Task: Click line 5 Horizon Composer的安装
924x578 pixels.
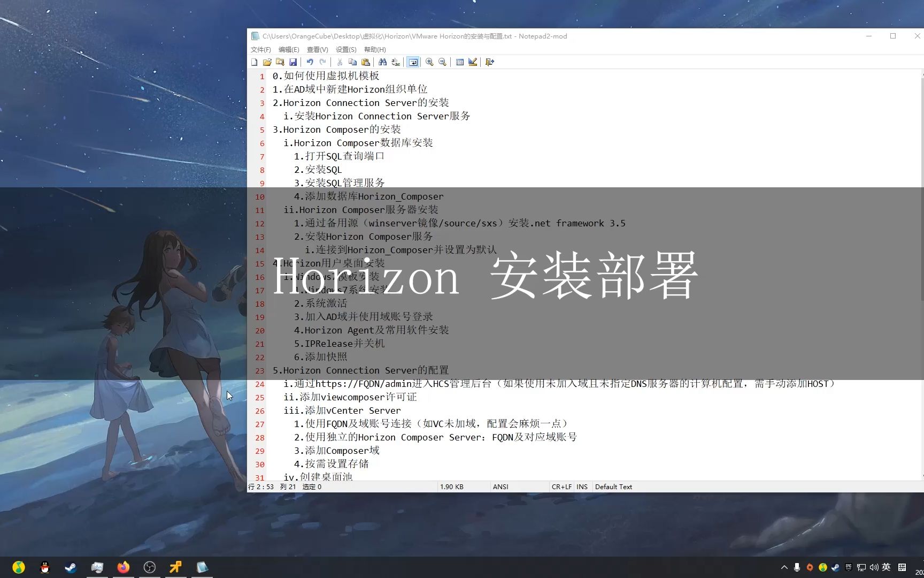Action: click(342, 130)
